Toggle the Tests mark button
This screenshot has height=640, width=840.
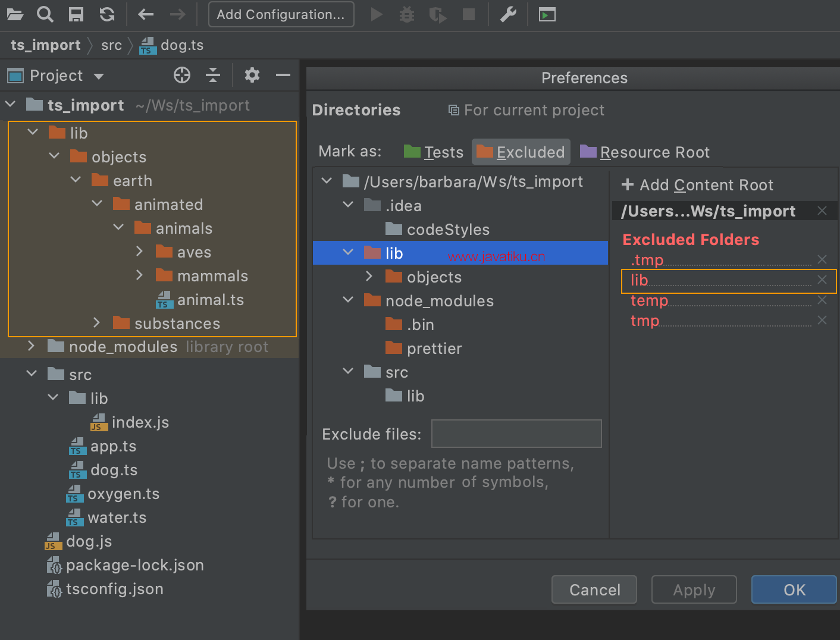pos(434,152)
